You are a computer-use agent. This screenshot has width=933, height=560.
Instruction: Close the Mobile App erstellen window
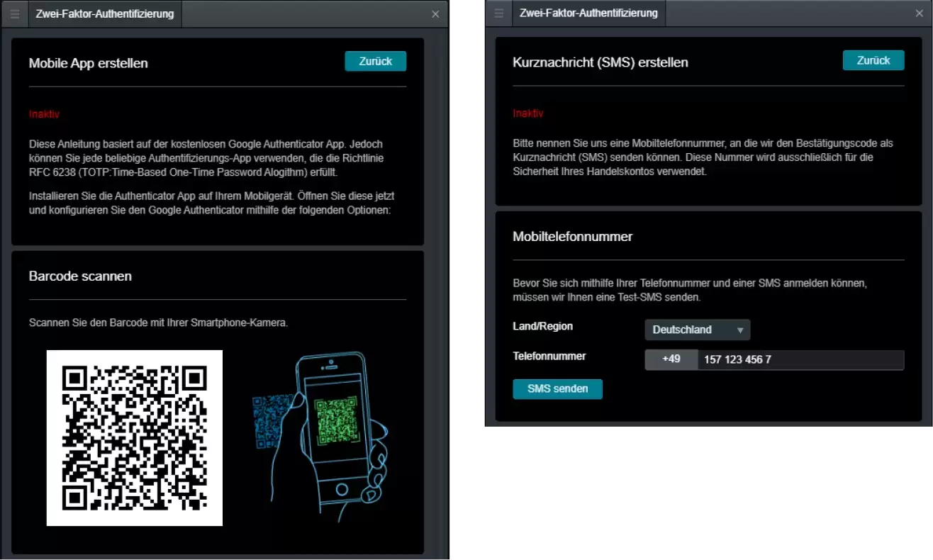coord(435,13)
